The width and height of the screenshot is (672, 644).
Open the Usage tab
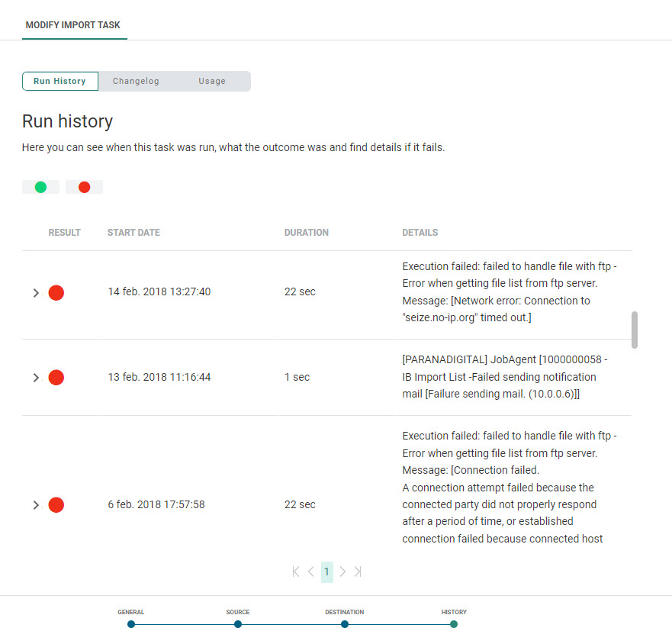[x=212, y=82]
